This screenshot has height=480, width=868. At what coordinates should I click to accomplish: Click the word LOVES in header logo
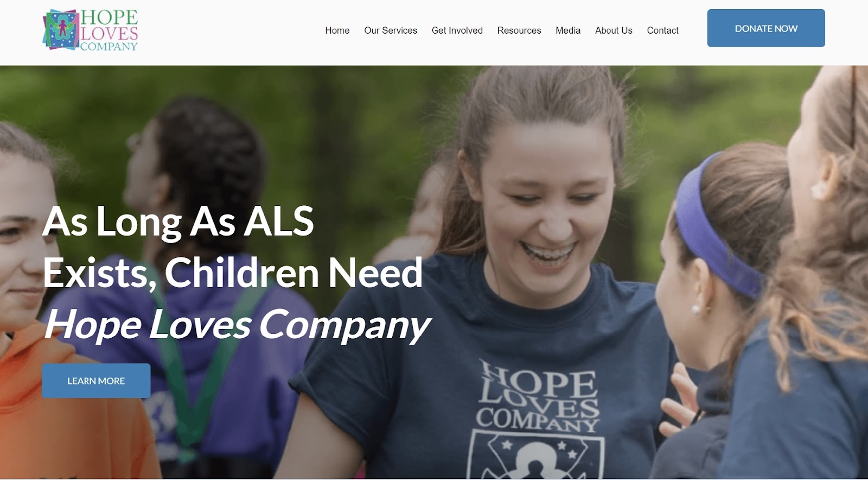point(109,34)
